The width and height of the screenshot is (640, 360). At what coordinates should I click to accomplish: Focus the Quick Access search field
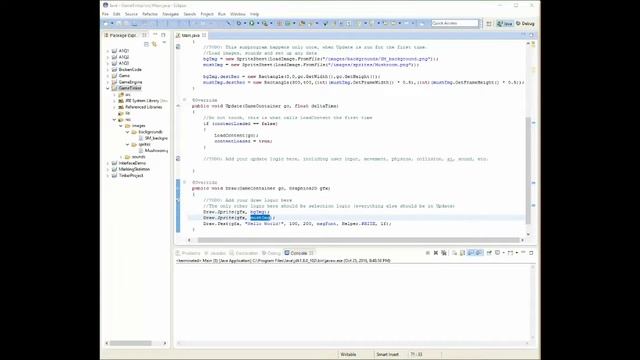(455, 23)
